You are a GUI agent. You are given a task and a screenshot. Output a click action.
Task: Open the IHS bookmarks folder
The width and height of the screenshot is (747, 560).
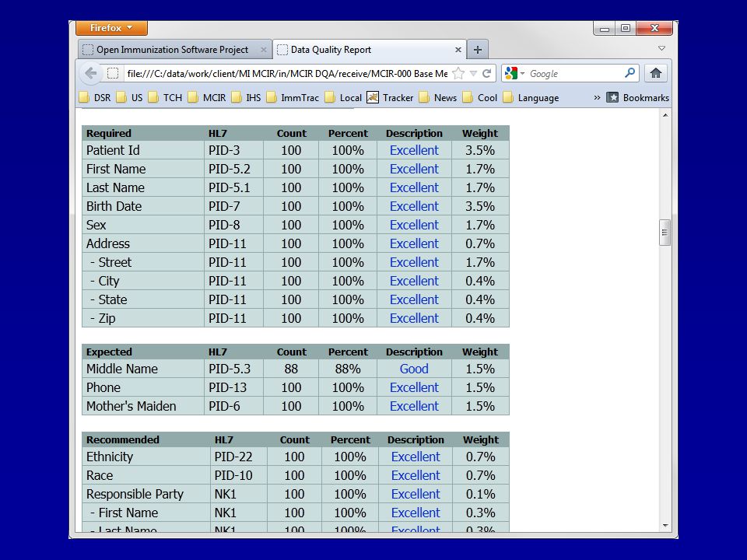[x=247, y=98]
